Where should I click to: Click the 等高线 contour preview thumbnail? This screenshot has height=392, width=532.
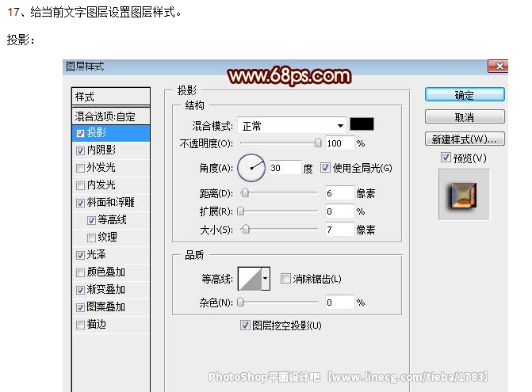tap(250, 279)
